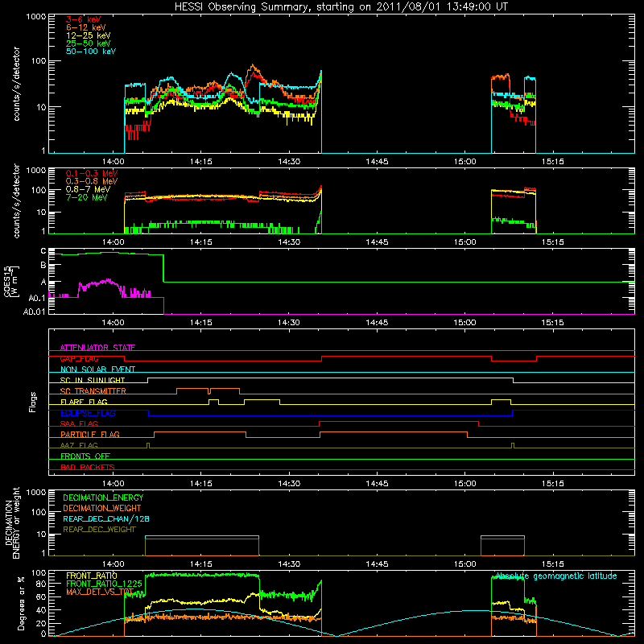Click the 0.3-0.8 MeV legend entry
The image size is (644, 644).
(92, 181)
